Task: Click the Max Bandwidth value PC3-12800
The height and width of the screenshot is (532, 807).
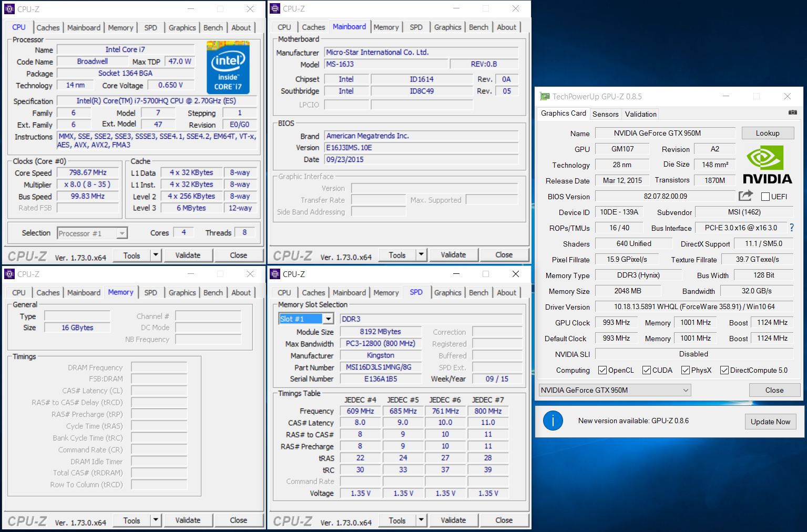Action: coord(381,343)
